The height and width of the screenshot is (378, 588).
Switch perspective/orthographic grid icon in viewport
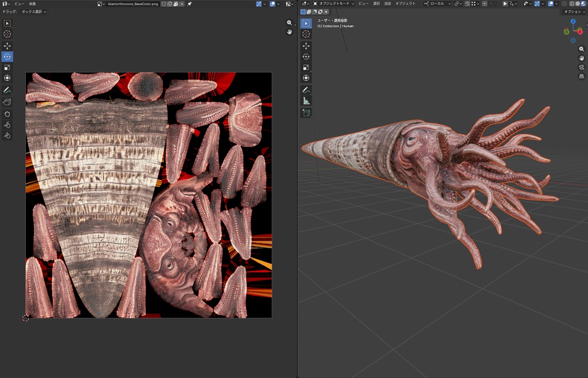click(x=581, y=76)
